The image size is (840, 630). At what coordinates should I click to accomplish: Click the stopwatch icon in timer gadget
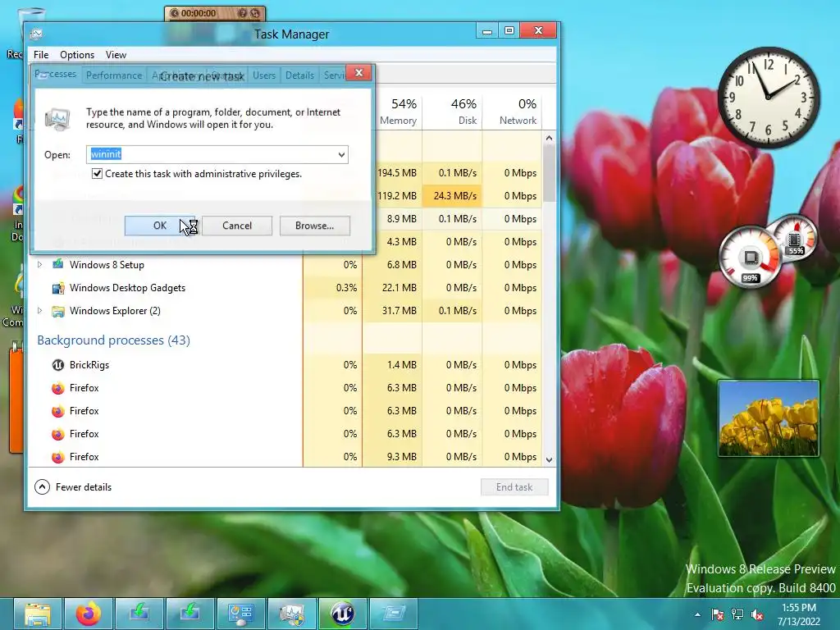point(174,13)
